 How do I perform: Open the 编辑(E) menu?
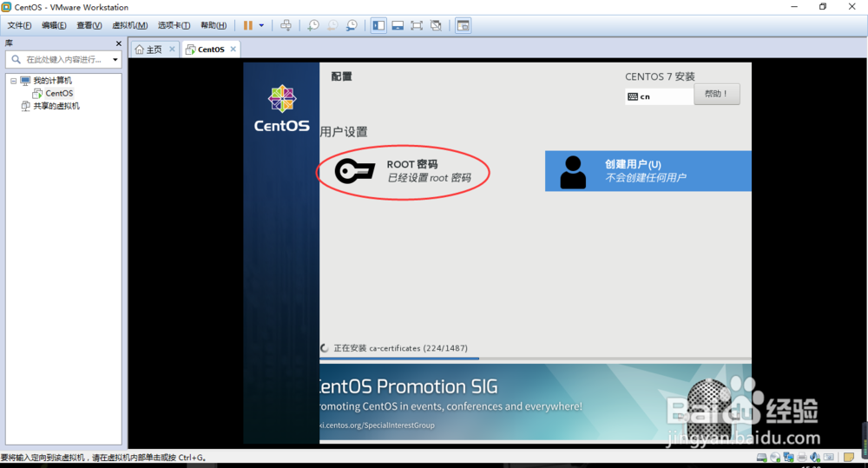(x=54, y=25)
